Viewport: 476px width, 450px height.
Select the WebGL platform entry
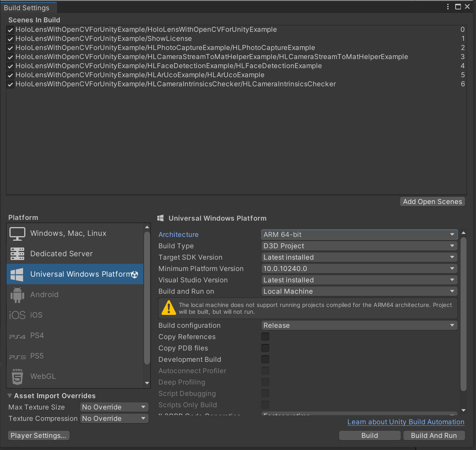(75, 376)
